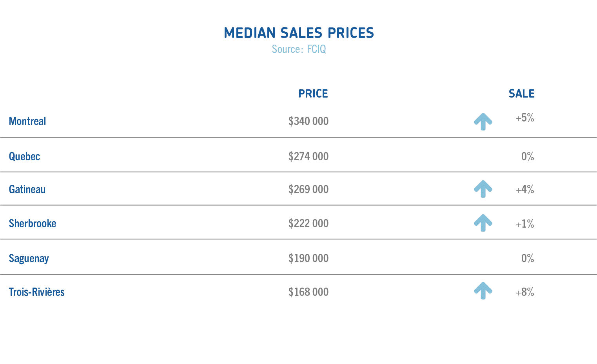Click Saguenay's 0% sale value
Viewport: 597px width, 364px height.
[528, 258]
